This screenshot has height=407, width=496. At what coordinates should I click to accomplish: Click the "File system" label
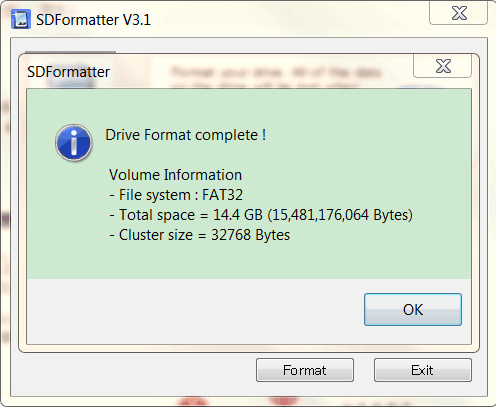coord(155,195)
